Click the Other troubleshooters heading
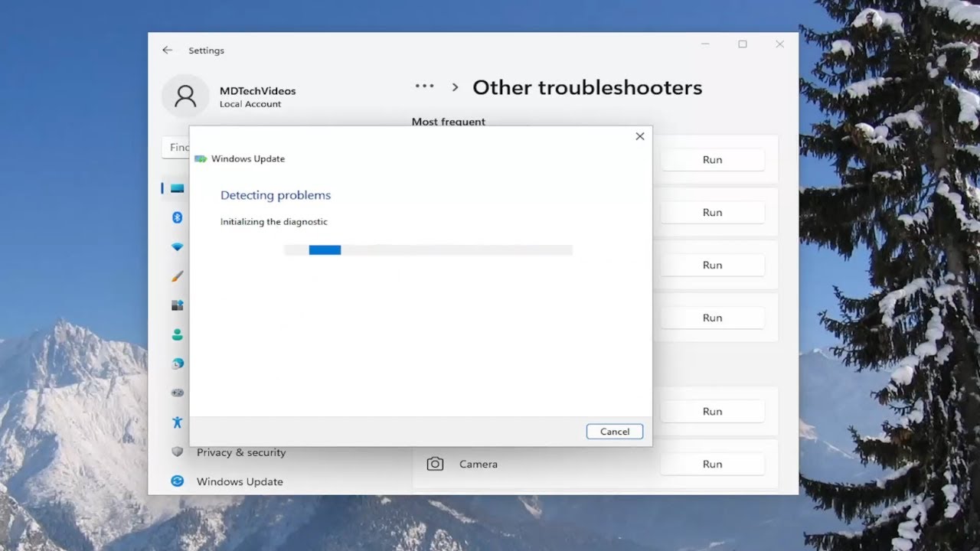 (x=587, y=87)
